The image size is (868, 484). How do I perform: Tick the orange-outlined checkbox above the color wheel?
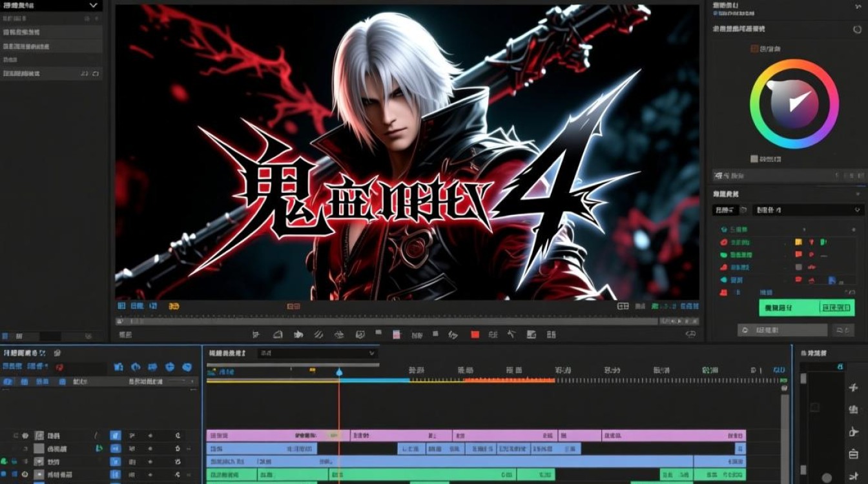click(x=754, y=48)
